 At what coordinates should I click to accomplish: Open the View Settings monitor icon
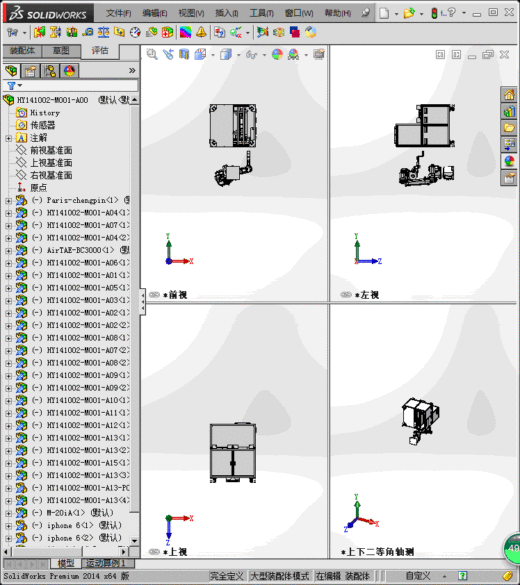[319, 54]
